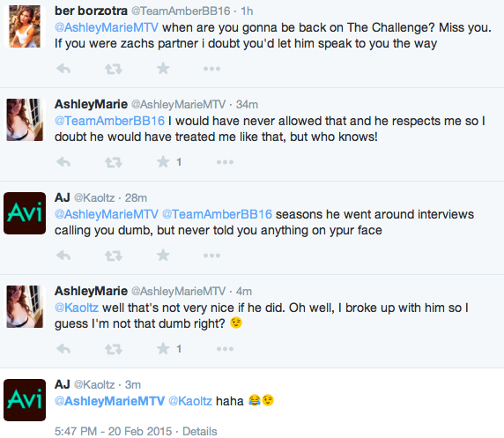Toggle favorite on AJ's 28m tweet

click(x=163, y=256)
